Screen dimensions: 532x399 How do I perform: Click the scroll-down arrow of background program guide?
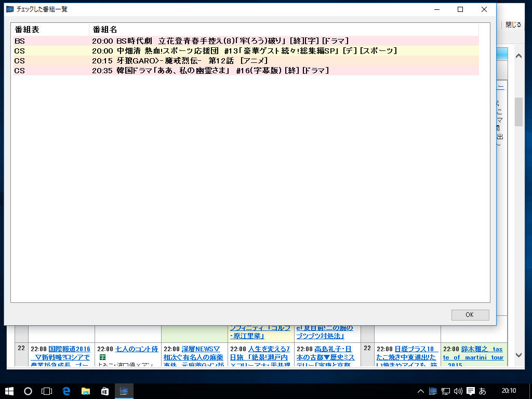[x=519, y=355]
